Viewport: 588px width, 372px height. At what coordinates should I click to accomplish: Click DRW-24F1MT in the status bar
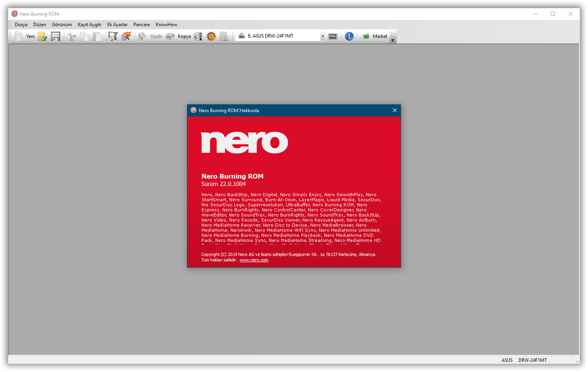[533, 360]
